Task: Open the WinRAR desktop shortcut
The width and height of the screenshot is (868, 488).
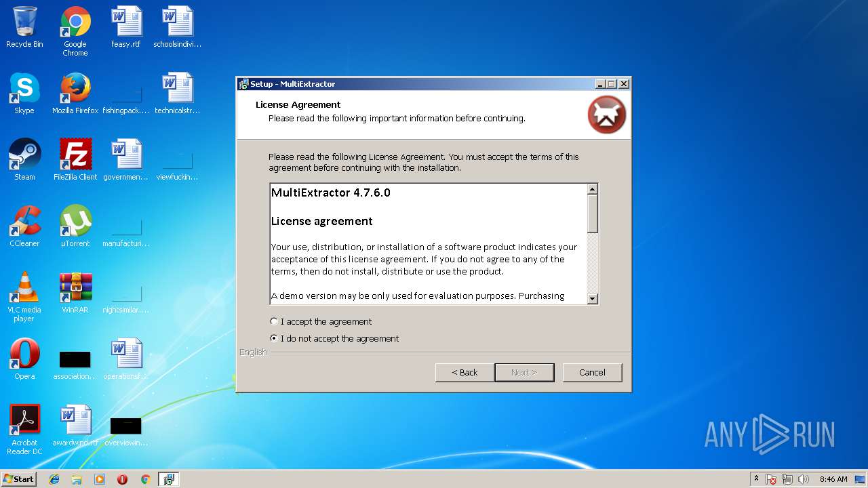Action: coord(75,293)
